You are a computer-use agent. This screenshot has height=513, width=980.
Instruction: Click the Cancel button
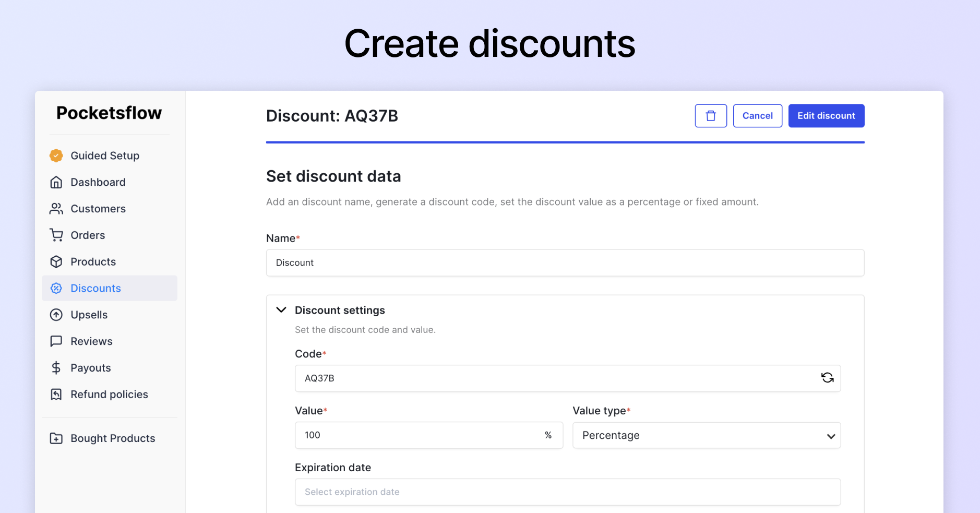[758, 116]
